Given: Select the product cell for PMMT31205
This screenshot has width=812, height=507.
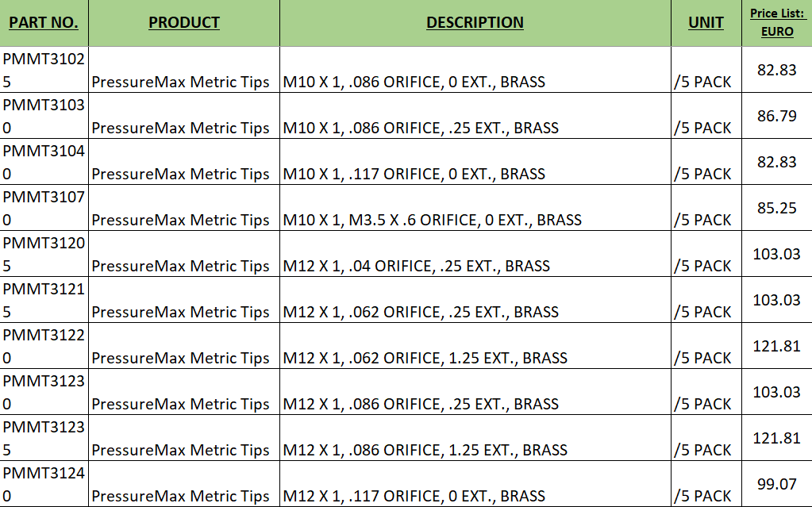Looking at the screenshot, I should point(184,254).
